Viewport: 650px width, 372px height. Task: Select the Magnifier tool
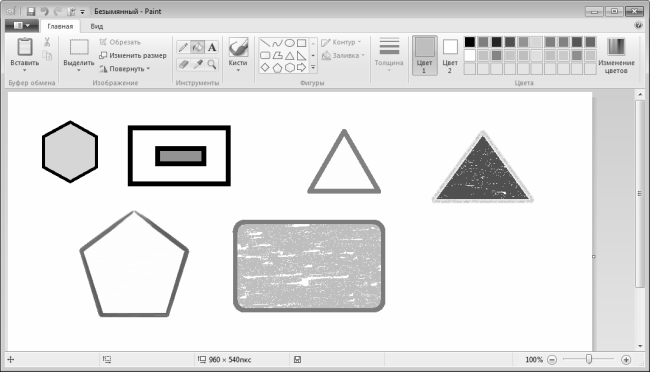(x=212, y=64)
